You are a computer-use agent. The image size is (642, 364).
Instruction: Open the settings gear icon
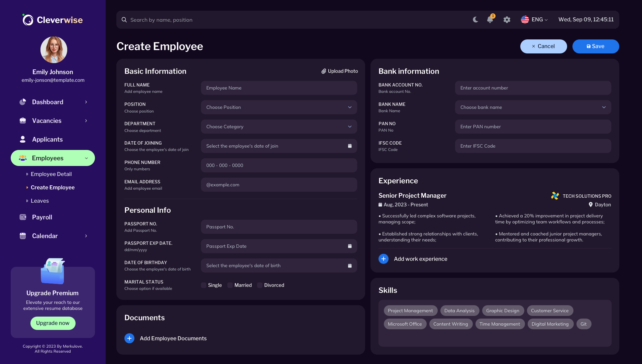click(x=507, y=20)
